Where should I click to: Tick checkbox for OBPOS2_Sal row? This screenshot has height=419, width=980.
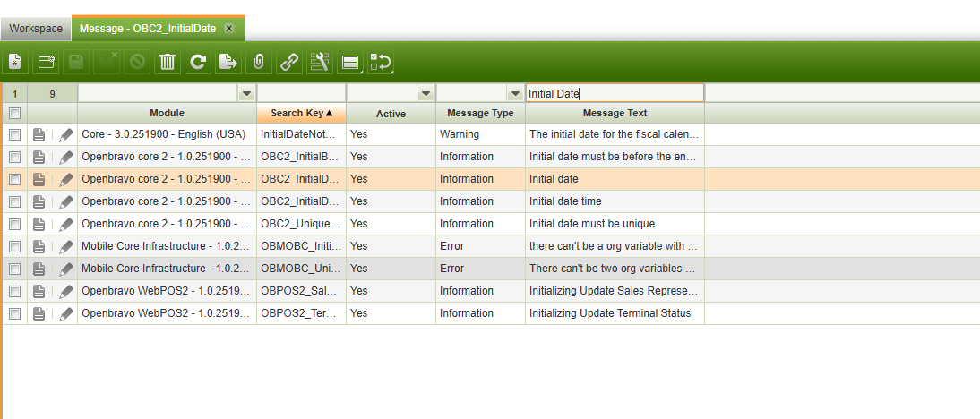(15, 291)
